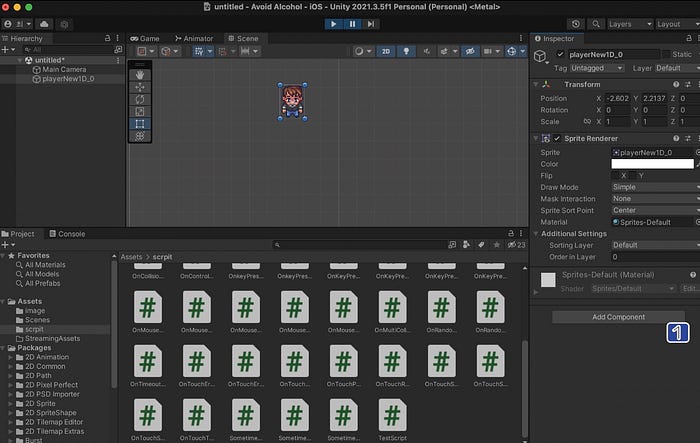Open the cloud services icon
The width and height of the screenshot is (700, 443).
pos(44,24)
